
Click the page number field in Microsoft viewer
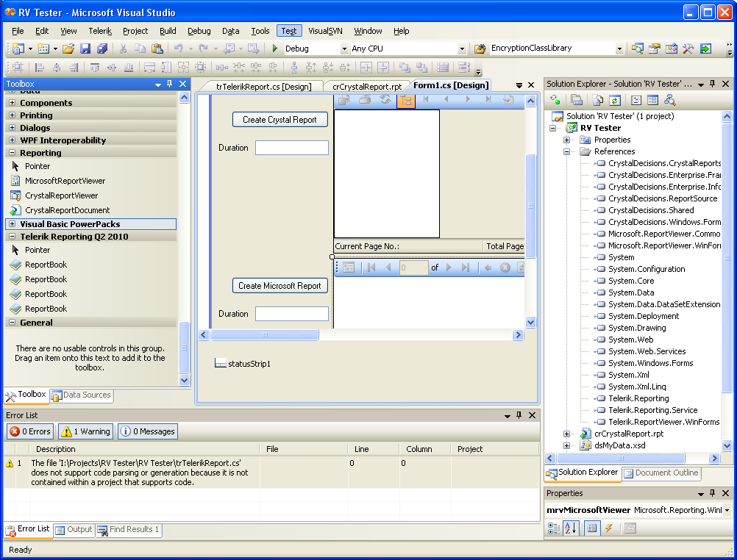tap(413, 268)
